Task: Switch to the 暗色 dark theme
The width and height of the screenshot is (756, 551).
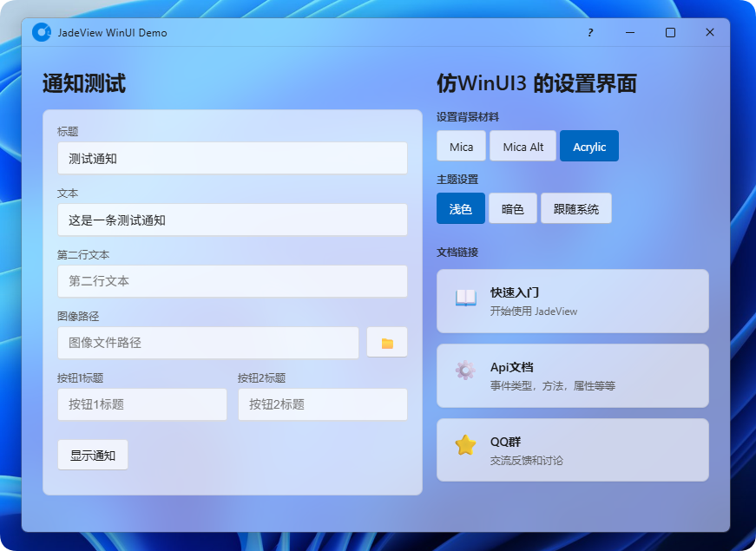Action: click(x=512, y=209)
